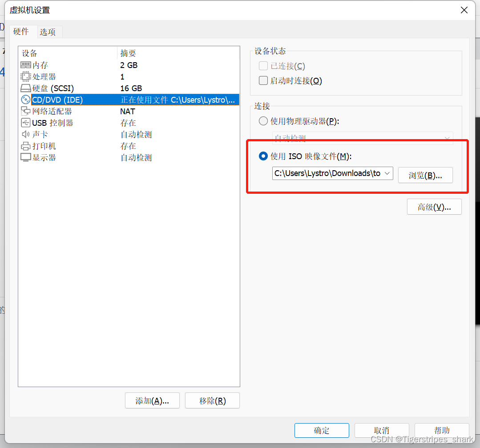Image resolution: width=480 pixels, height=448 pixels.
Task: Select the 硬盘 (SCSI) hard disk icon
Action: (x=25, y=88)
